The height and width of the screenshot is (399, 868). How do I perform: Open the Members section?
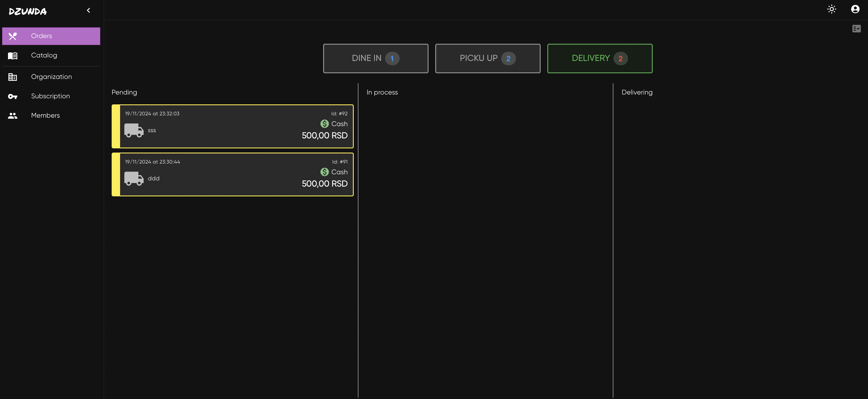pyautogui.click(x=46, y=116)
